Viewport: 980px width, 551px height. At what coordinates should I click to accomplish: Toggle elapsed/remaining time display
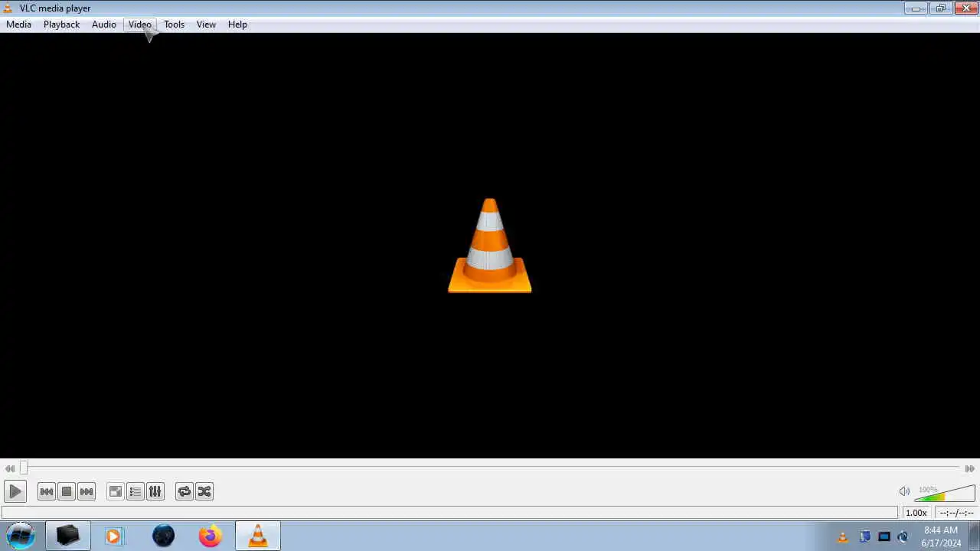[956, 513]
